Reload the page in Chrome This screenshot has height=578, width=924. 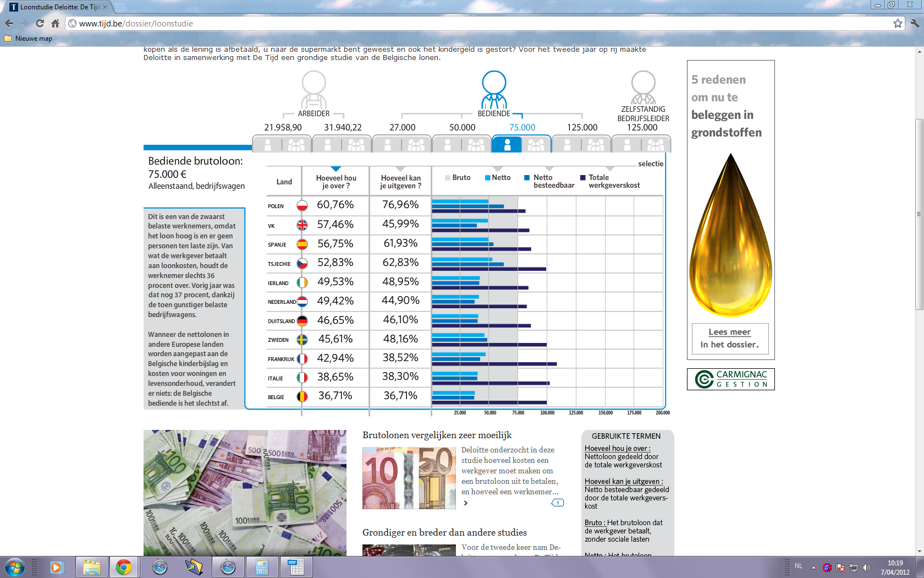[x=40, y=23]
